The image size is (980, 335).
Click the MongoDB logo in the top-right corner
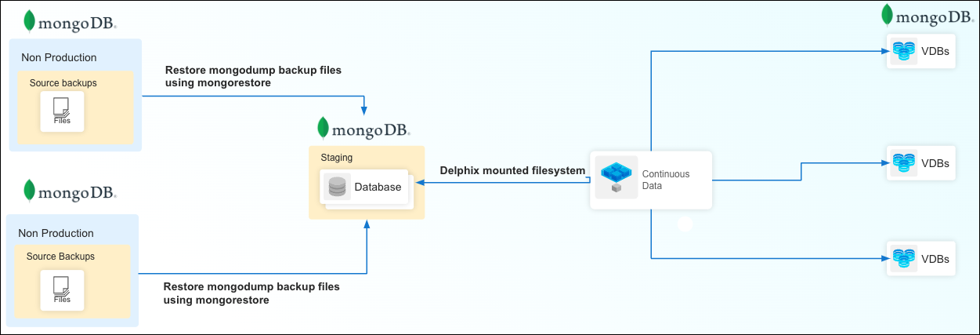click(927, 17)
